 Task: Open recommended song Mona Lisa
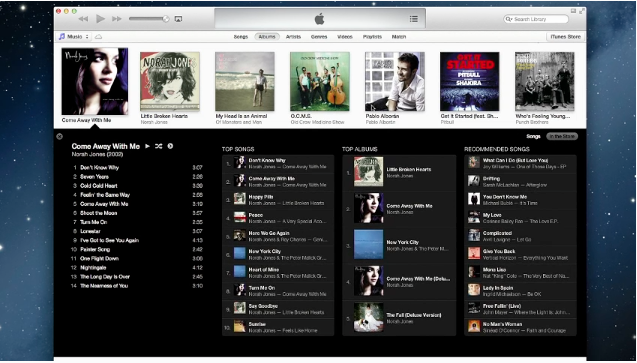[520, 272]
